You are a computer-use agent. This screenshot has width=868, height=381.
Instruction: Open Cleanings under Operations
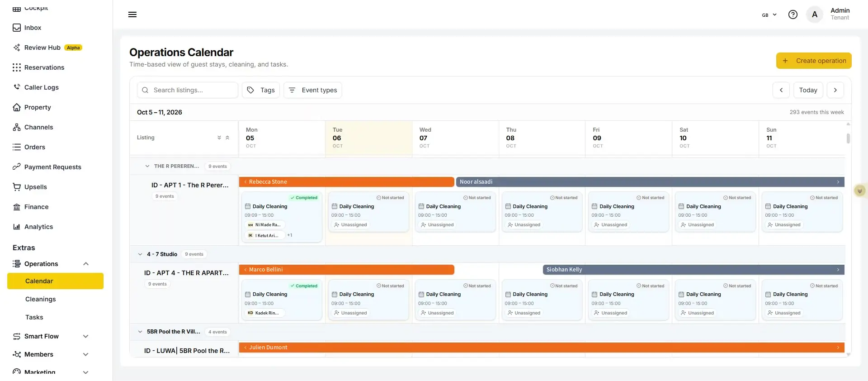point(41,299)
